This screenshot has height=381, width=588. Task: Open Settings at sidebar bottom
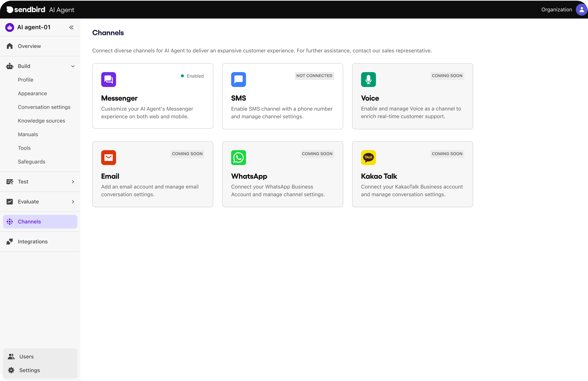click(x=29, y=370)
